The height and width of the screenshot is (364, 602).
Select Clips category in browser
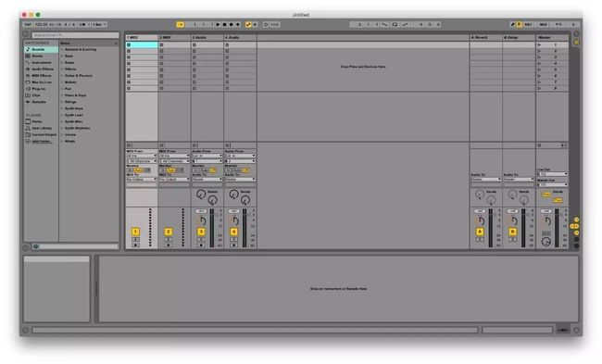[41, 95]
